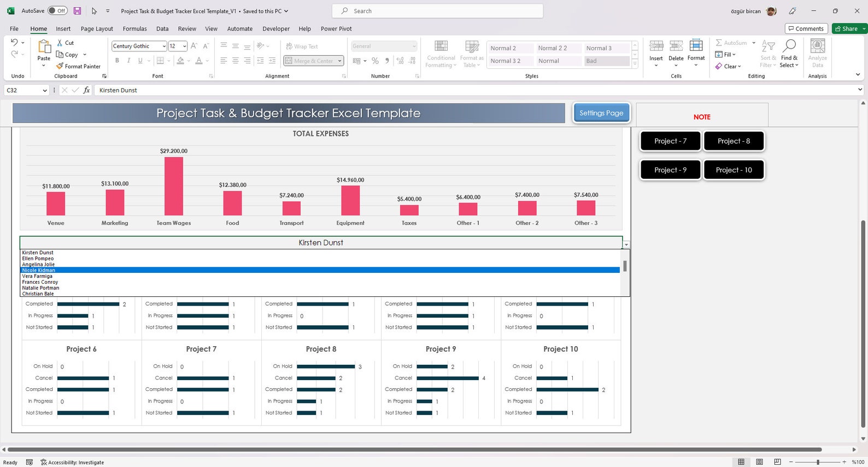Decrease font size
Viewport: 868px width, 467px height.
coord(206,46)
